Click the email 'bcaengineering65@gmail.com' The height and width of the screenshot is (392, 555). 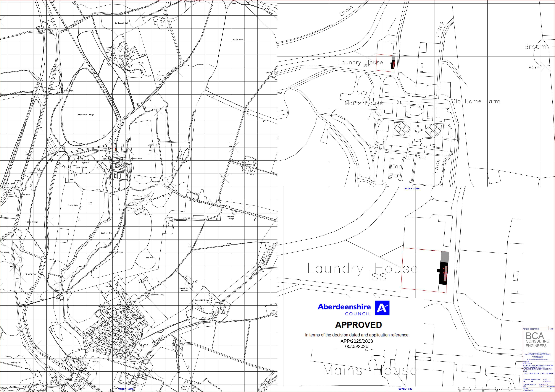tap(540, 359)
